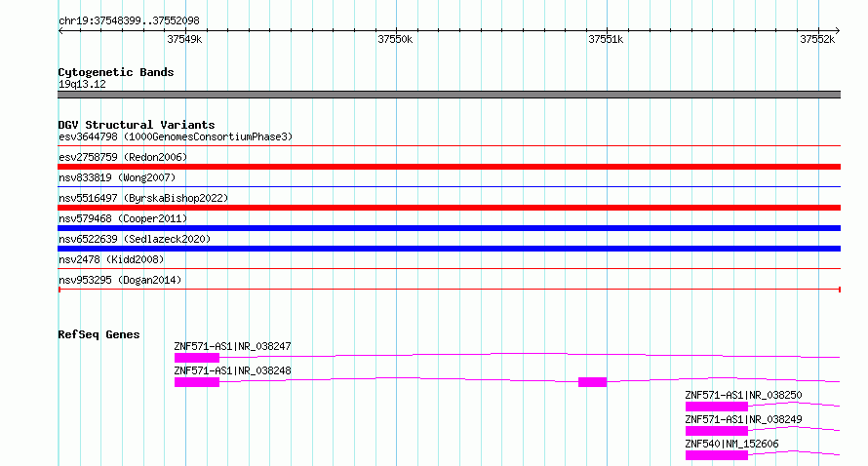Click the ZNF571-AS1|NR_038249 transcript label
868x466 pixels.
click(x=743, y=419)
